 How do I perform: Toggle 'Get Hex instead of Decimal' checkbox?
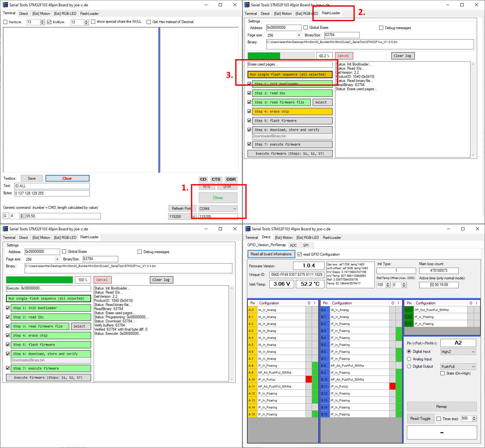tap(149, 22)
